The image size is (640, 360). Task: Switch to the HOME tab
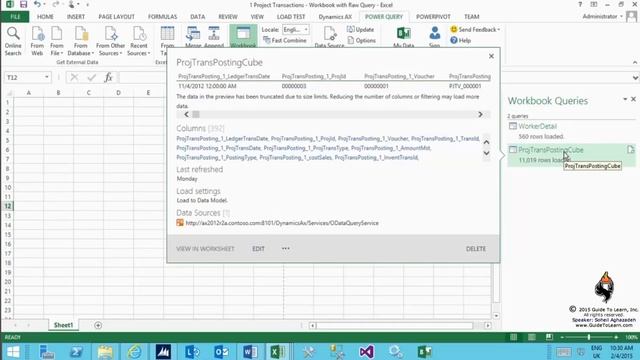pyautogui.click(x=45, y=17)
